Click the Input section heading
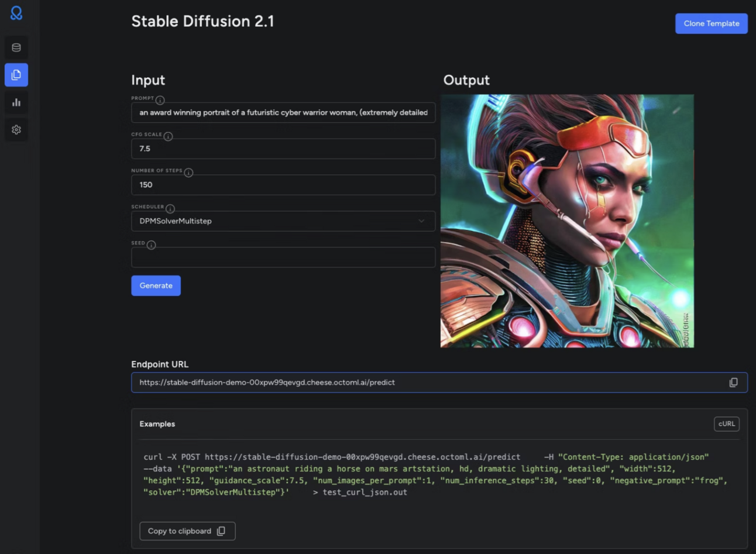The width and height of the screenshot is (756, 554). click(x=148, y=80)
